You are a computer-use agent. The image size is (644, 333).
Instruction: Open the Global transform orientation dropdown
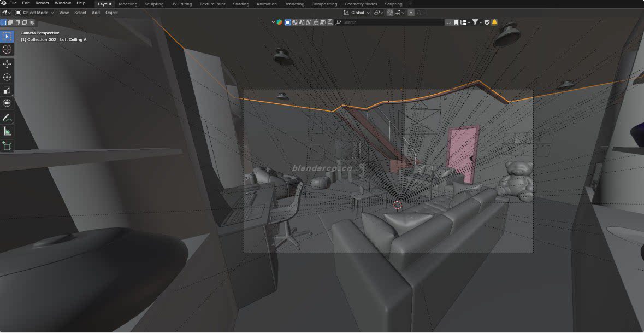(356, 13)
